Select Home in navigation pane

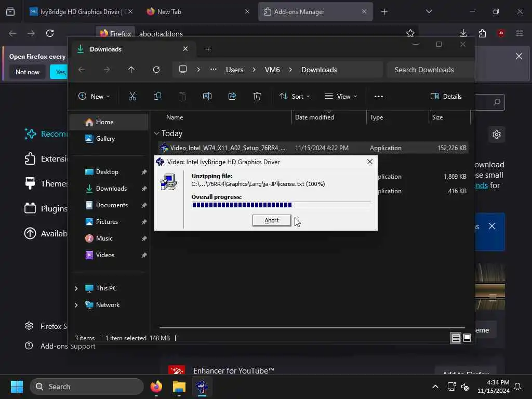click(109, 122)
